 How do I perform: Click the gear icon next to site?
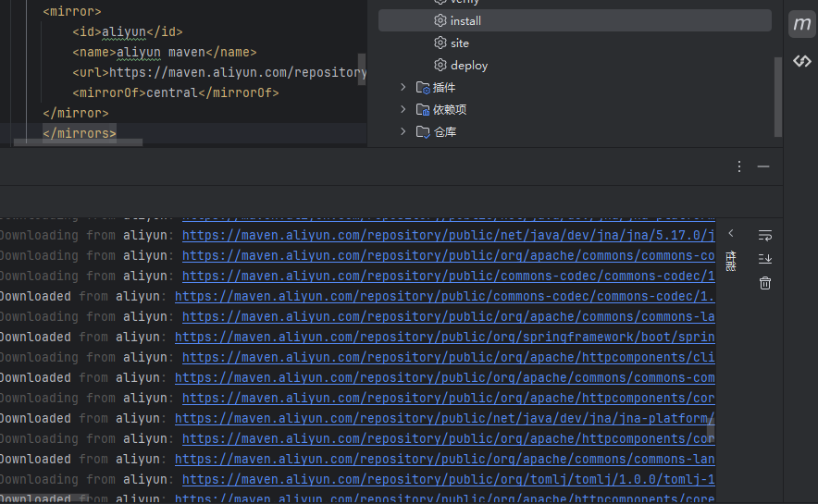click(440, 43)
